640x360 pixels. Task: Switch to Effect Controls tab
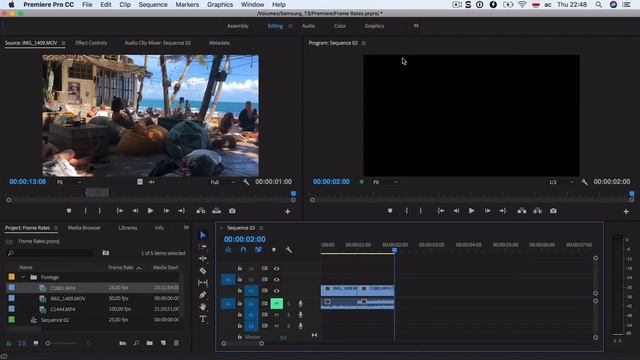coord(91,43)
